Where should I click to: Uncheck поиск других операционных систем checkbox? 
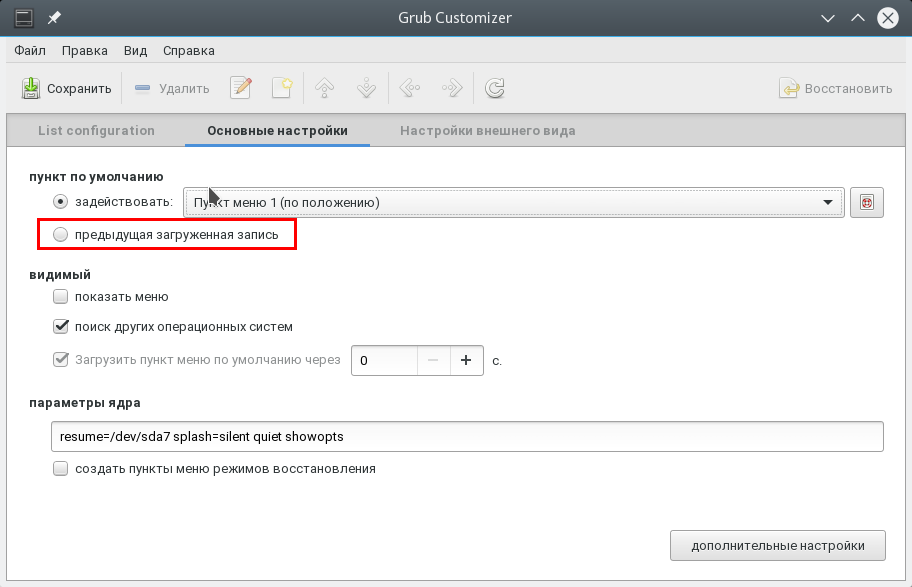[x=61, y=327]
